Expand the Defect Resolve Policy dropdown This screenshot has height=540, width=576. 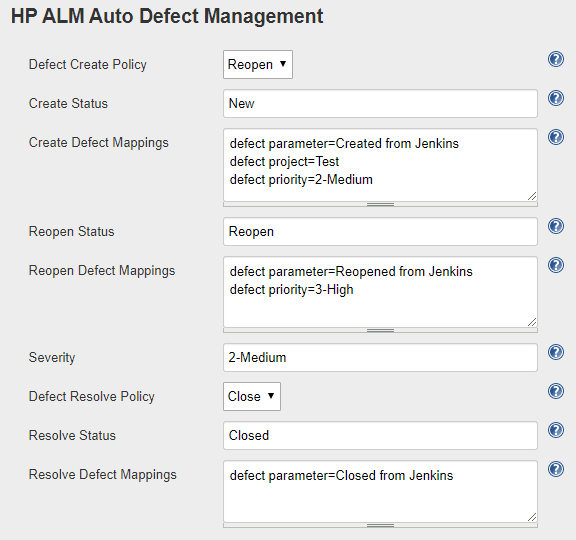pos(252,396)
